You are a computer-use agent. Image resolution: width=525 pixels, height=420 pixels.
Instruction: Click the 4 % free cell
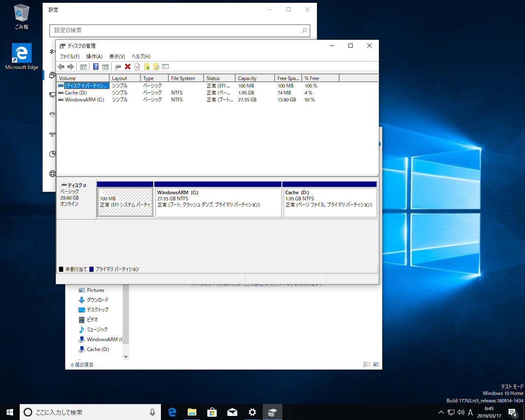point(308,93)
